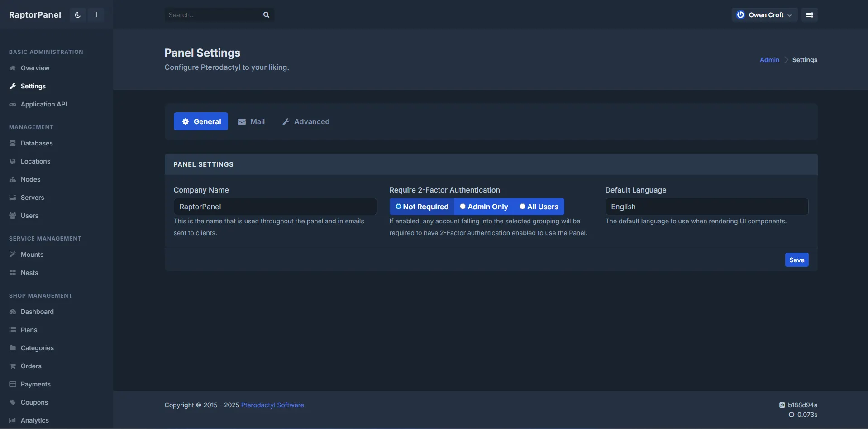868x429 pixels.
Task: Choose Admin Only 2-Factor option
Action: click(x=484, y=207)
